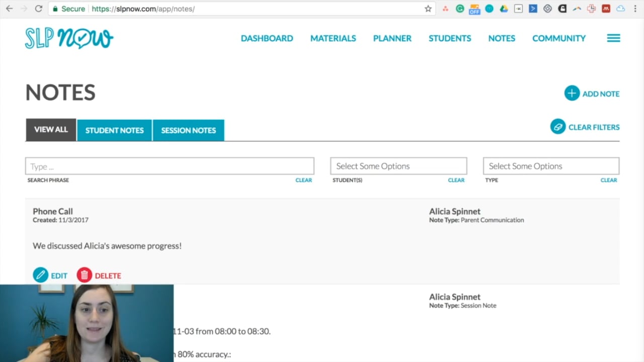Clear the Student(s) filter
Screen dimensions: 644x362
tap(456, 180)
